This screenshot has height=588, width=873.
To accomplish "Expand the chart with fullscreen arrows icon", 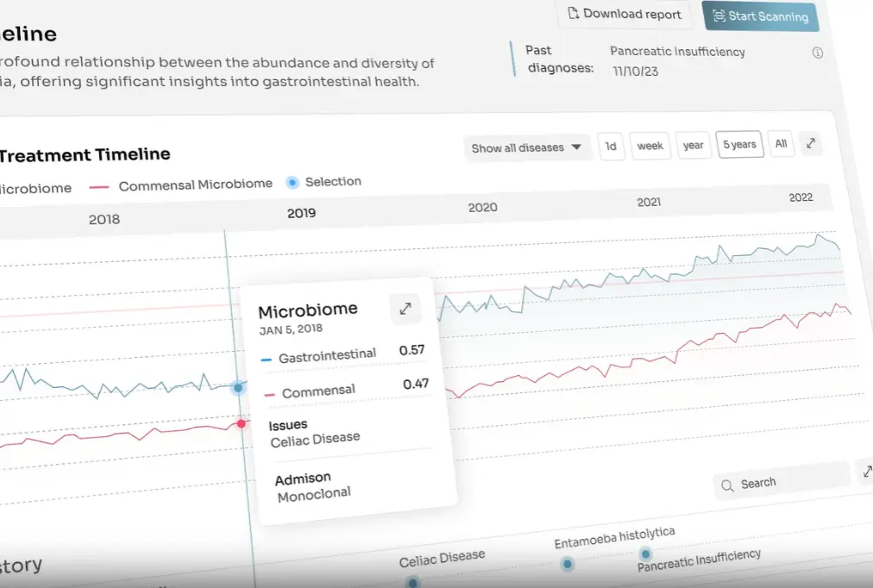I will tap(811, 143).
